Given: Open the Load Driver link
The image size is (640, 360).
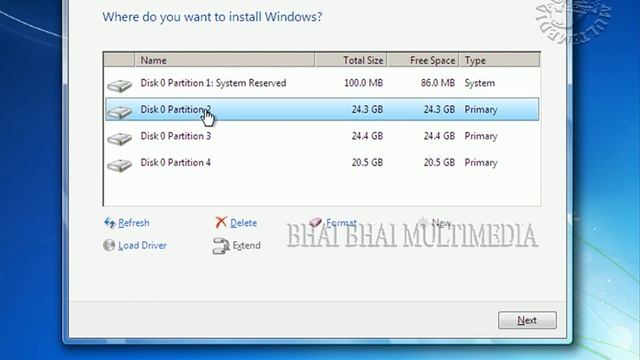Looking at the screenshot, I should click(142, 245).
